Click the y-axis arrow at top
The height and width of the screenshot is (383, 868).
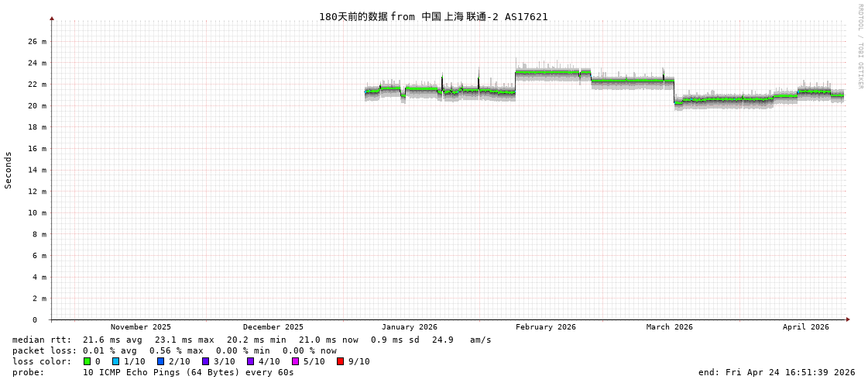52,18
